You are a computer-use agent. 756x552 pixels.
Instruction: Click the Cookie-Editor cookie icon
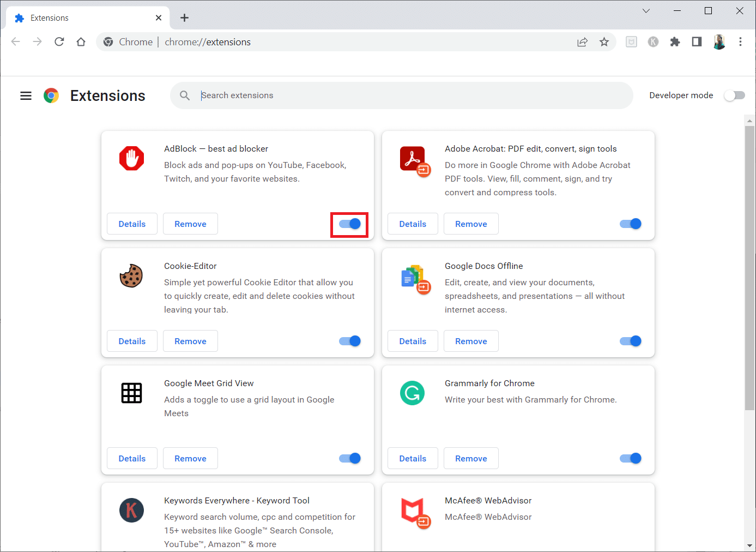pos(131,275)
